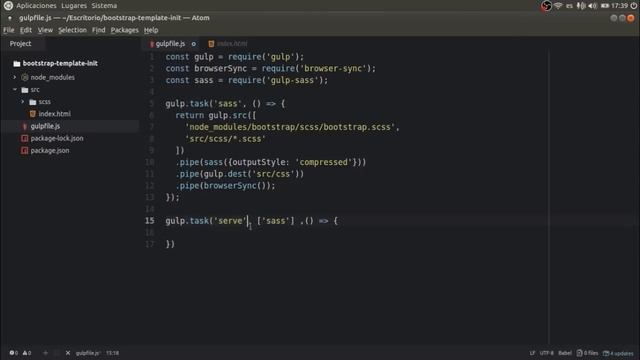Image resolution: width=640 pixels, height=360 pixels.
Task: Click the bootstrap-template-init folder icon
Action: pyautogui.click(x=17, y=63)
